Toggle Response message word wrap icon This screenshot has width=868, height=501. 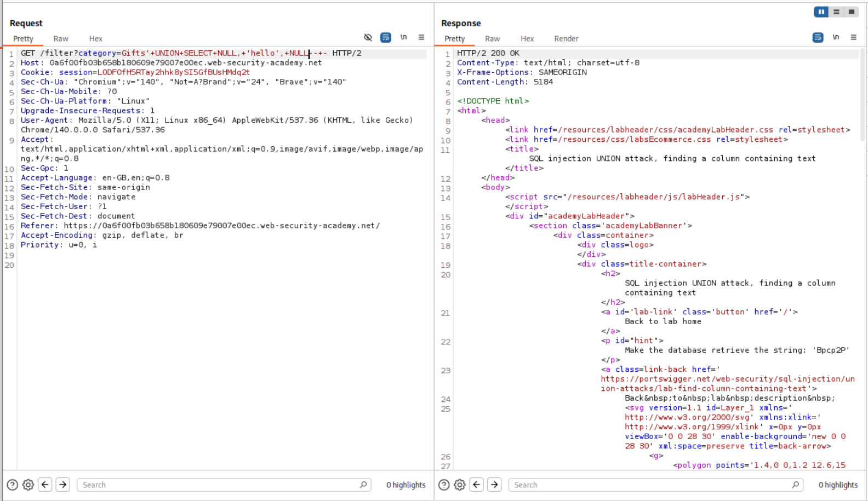point(818,38)
